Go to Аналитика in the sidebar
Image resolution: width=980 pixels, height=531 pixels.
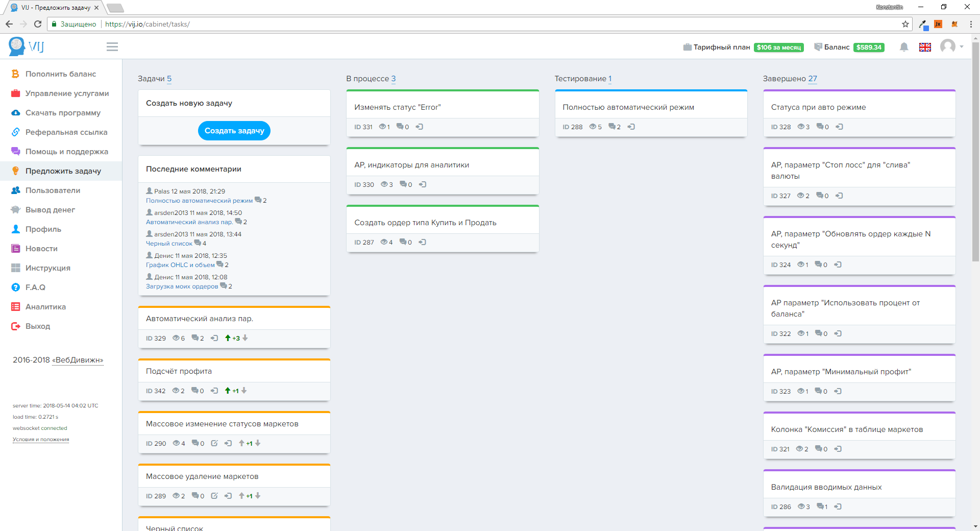[45, 307]
